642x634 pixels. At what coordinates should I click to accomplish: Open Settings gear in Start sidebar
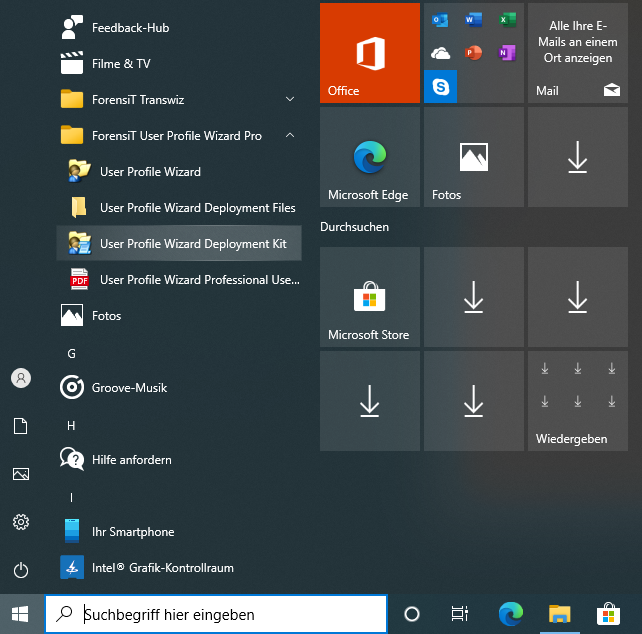click(x=21, y=522)
